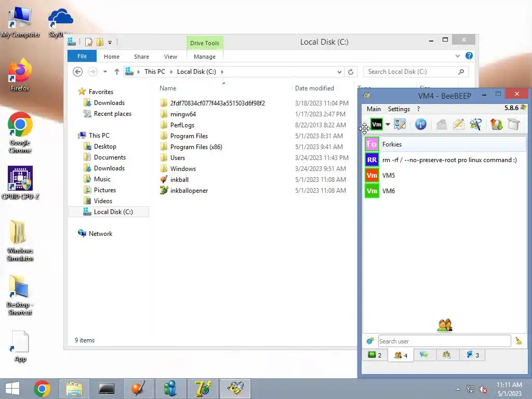Viewport: 532px width, 399px height.
Task: Click the blue RR user avatar
Action: click(x=372, y=160)
